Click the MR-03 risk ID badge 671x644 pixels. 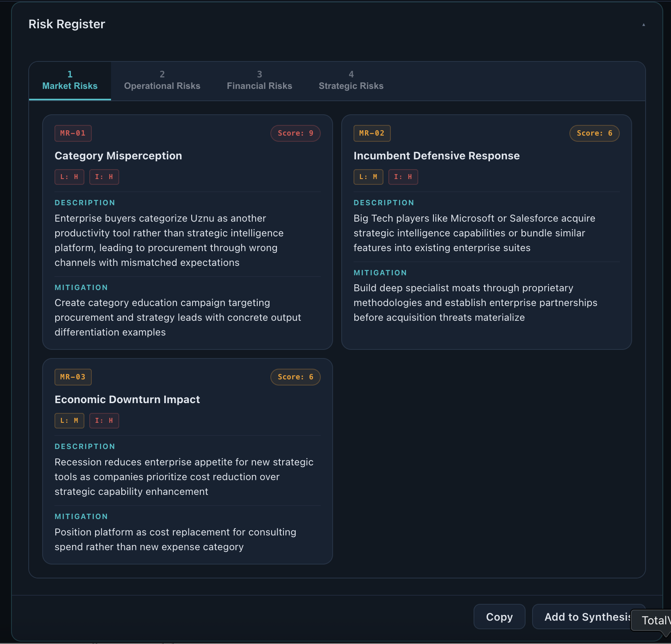73,377
